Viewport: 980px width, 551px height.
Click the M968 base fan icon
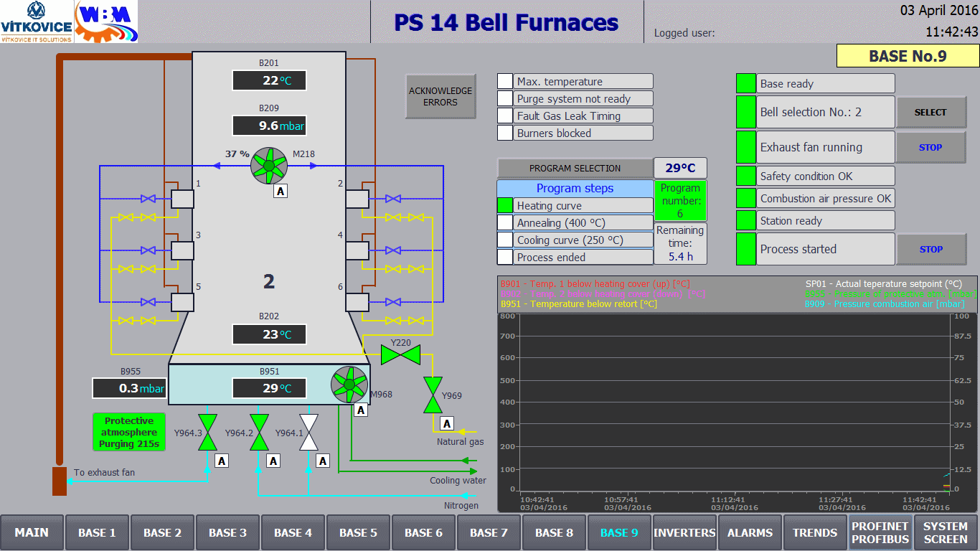(x=349, y=385)
